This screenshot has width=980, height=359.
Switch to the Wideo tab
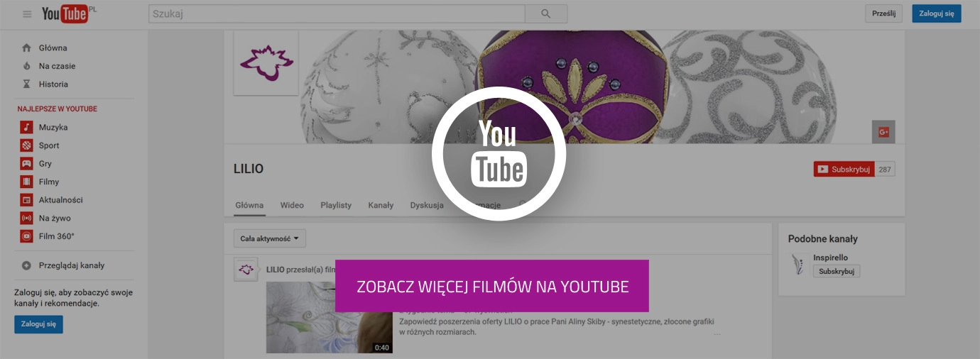[x=292, y=205]
